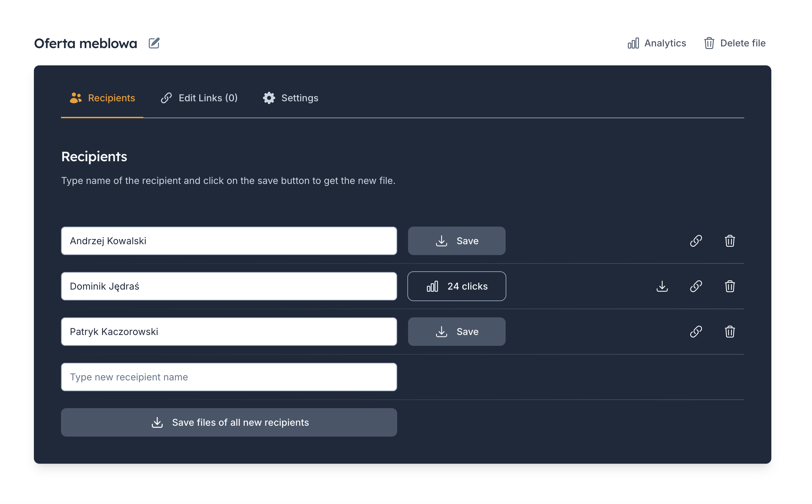Delete Patryk Kaczorowski using trash icon
This screenshot has height=504, width=812.
pyautogui.click(x=730, y=332)
